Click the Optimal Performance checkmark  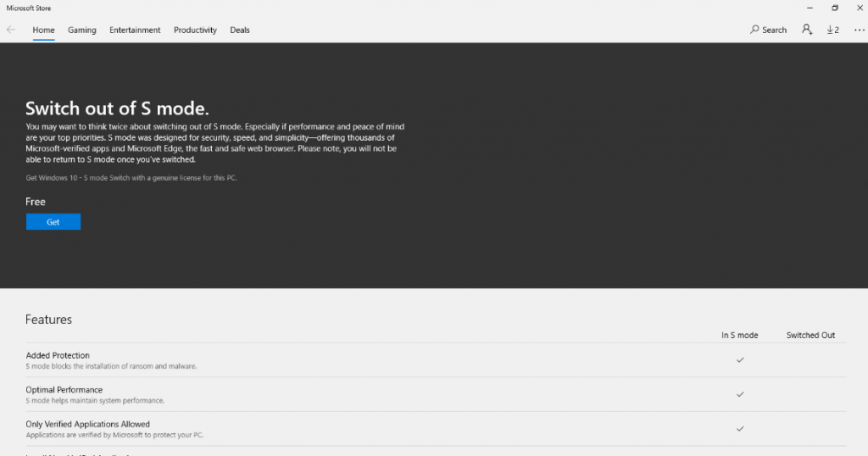[740, 394]
